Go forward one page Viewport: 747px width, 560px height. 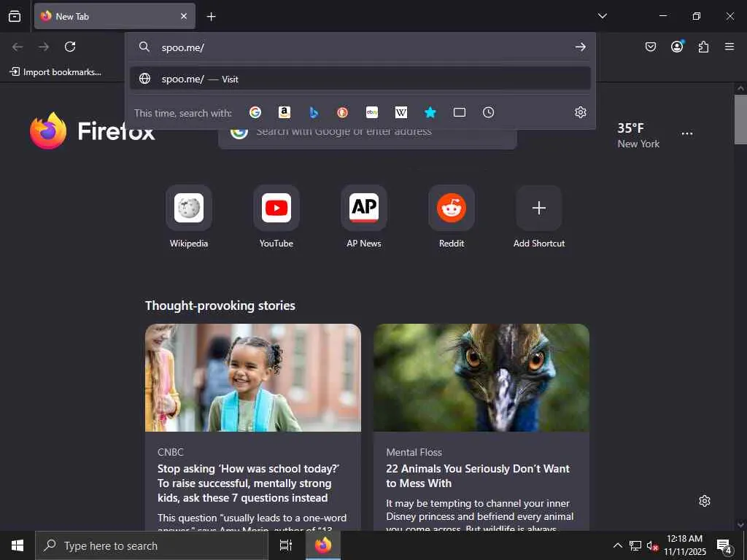coord(44,47)
